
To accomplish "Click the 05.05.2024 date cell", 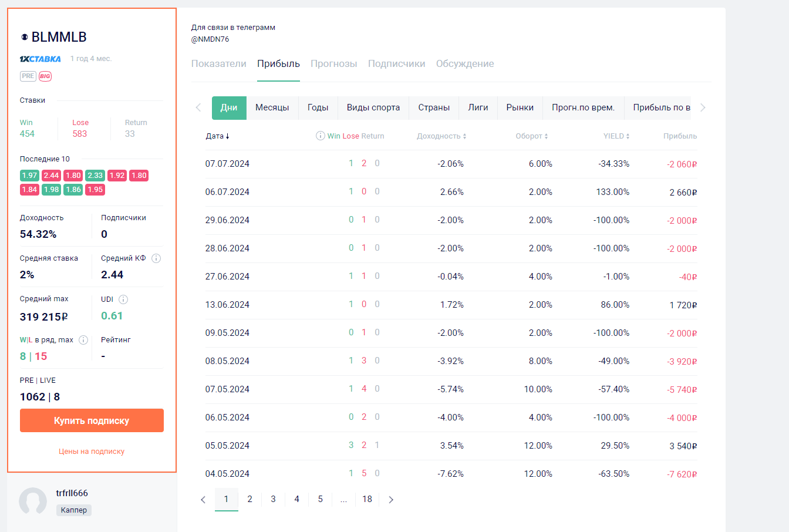I will (227, 446).
